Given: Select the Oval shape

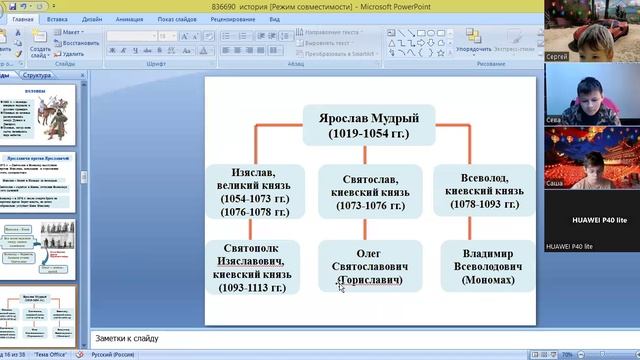Looking at the screenshot, I should pos(431,33).
